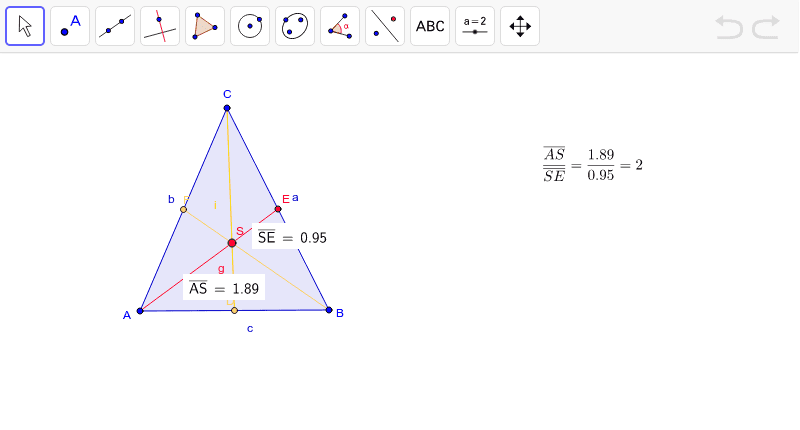
Task: Select the Move arrow tool
Action: coord(25,26)
